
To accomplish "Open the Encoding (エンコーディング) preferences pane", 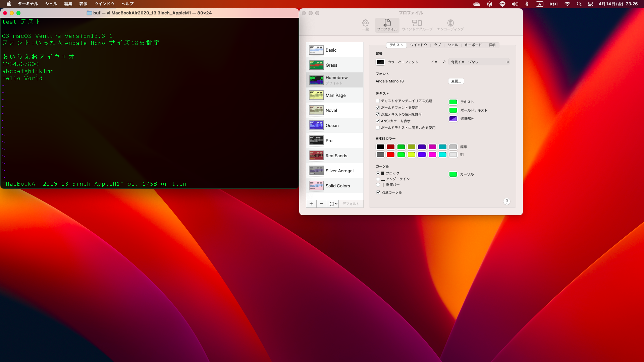I will [x=450, y=25].
